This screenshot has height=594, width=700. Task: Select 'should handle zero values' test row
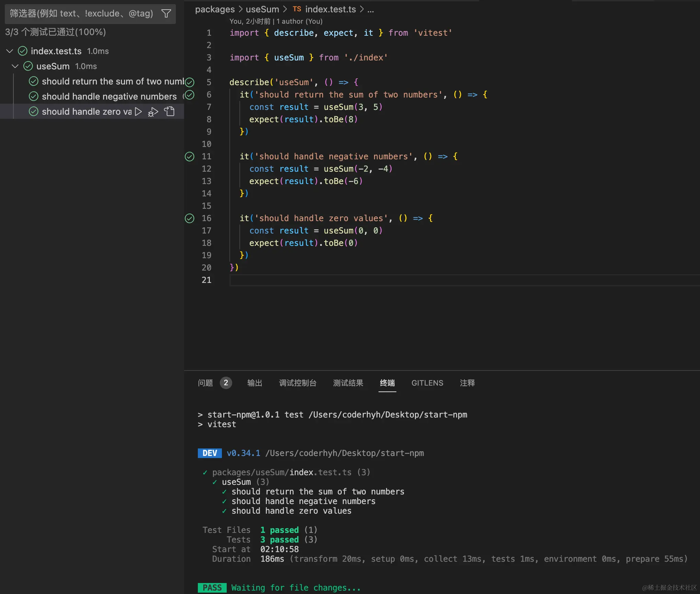92,112
